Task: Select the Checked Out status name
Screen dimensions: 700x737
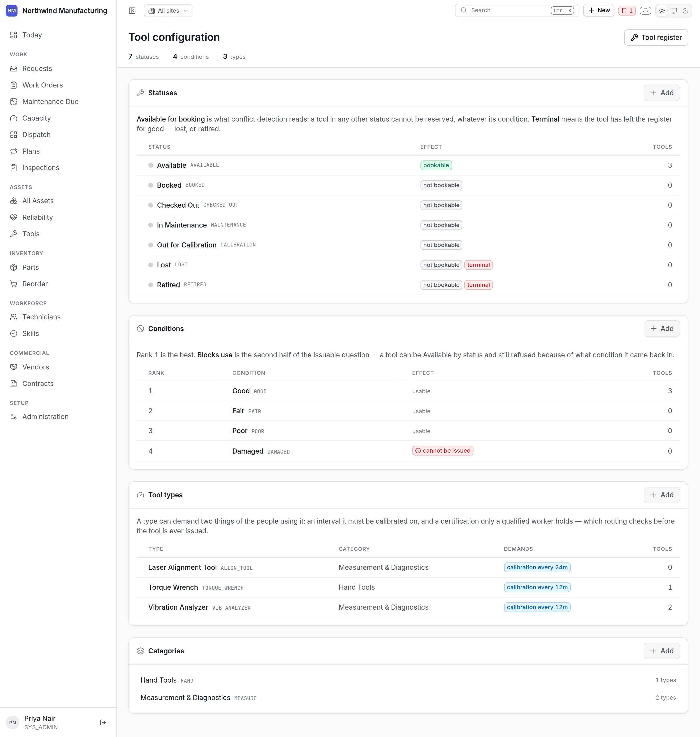Action: 178,205
